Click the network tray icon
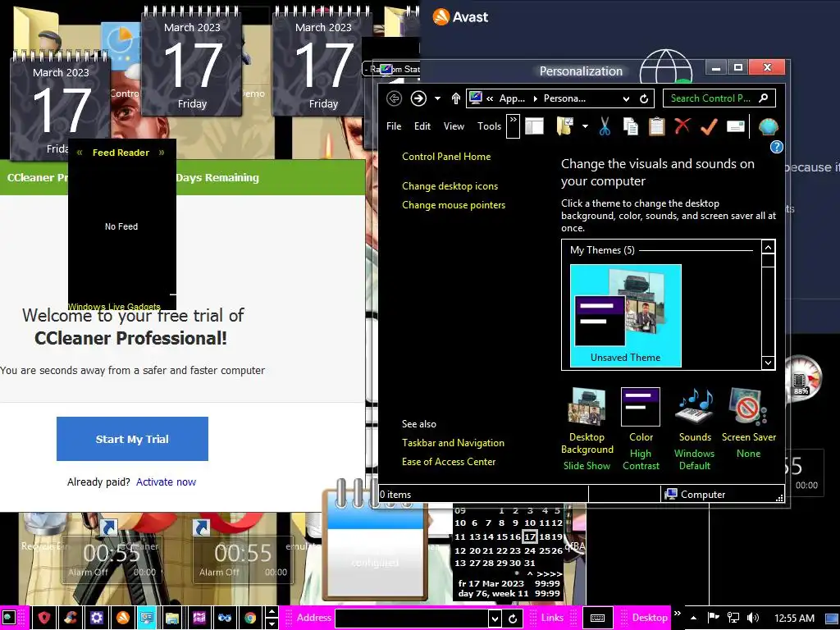Viewport: 840px width, 630px height. click(x=733, y=618)
